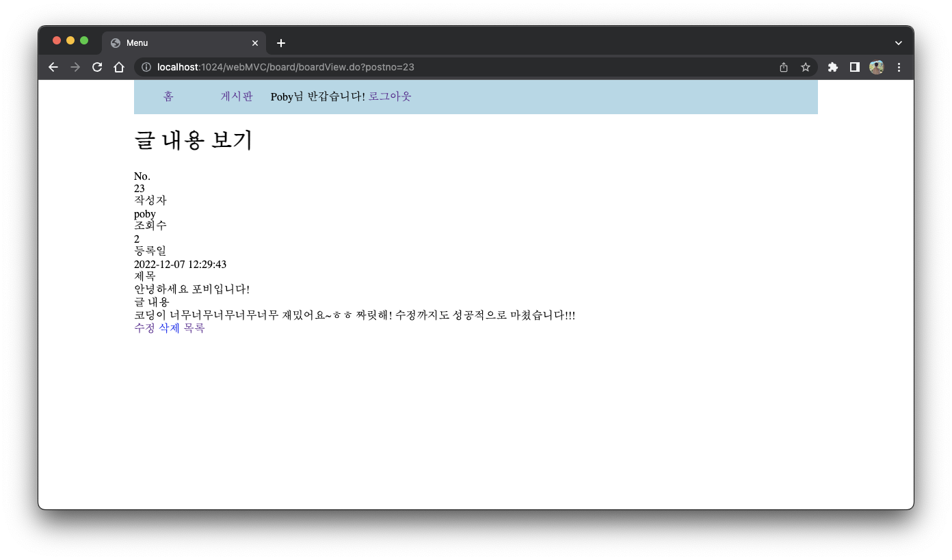View site information for localhost
This screenshot has width=952, height=560.
(146, 67)
